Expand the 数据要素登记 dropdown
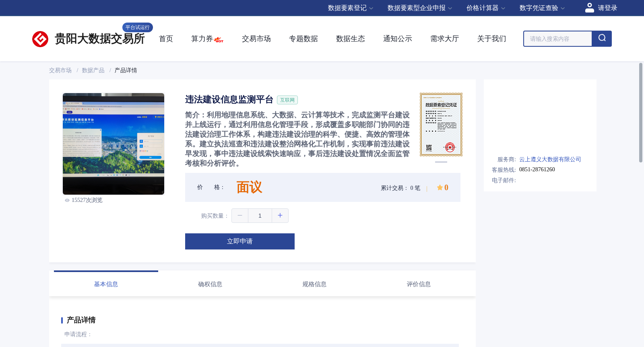The width and height of the screenshot is (644, 347). (x=351, y=8)
